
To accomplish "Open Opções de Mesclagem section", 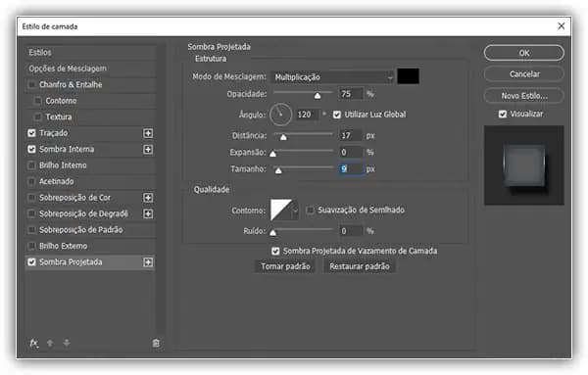I will (x=91, y=69).
